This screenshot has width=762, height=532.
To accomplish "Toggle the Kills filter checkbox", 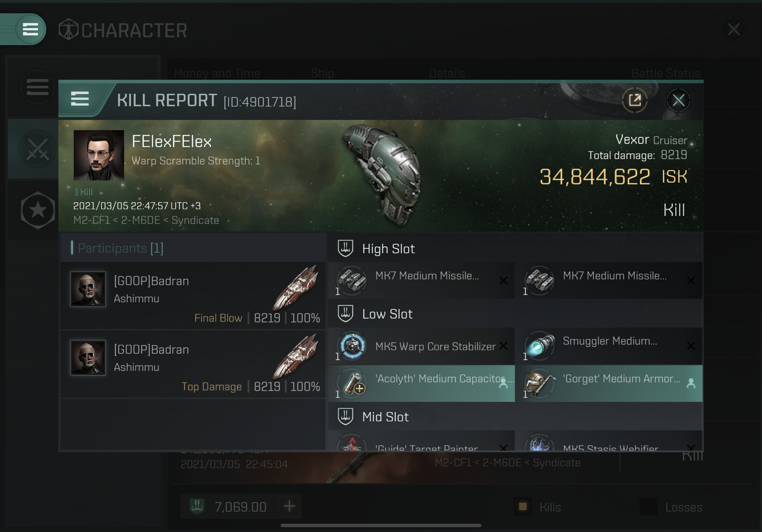I will pyautogui.click(x=523, y=506).
